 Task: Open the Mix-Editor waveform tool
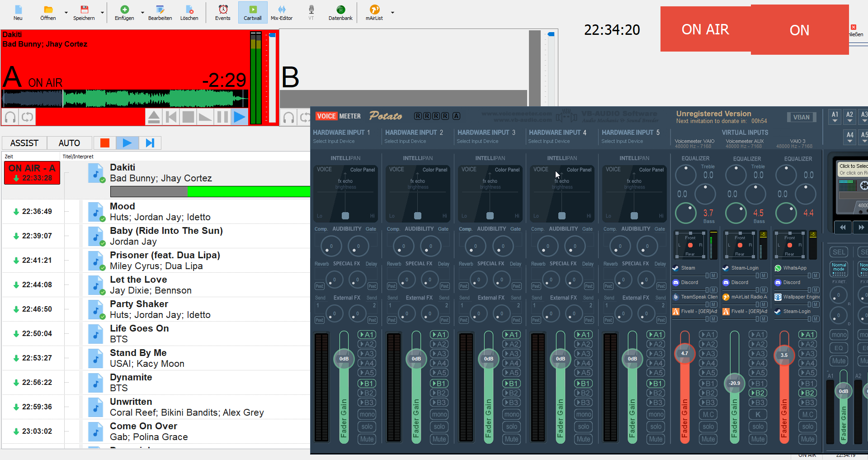(281, 12)
